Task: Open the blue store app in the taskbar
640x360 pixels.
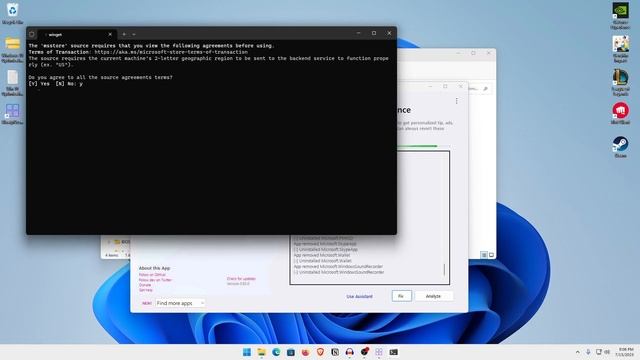Action: tap(291, 352)
